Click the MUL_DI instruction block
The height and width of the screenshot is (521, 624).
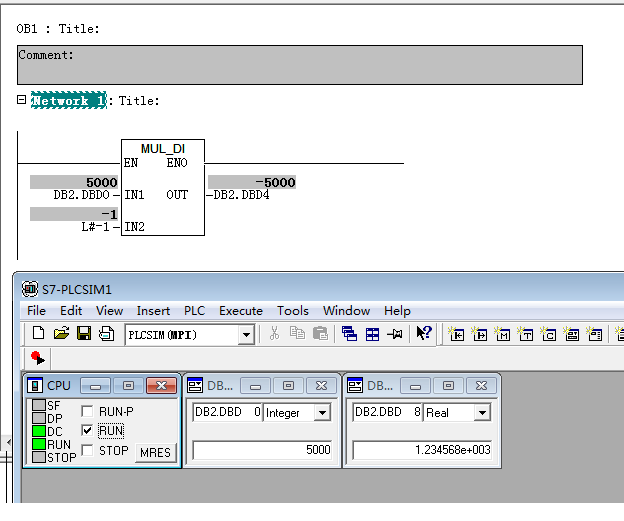click(163, 188)
